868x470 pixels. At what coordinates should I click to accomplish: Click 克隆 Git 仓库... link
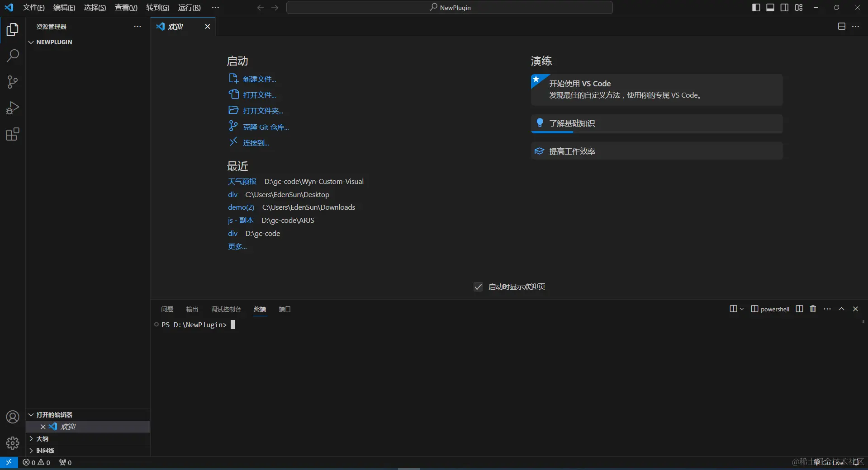(x=266, y=127)
